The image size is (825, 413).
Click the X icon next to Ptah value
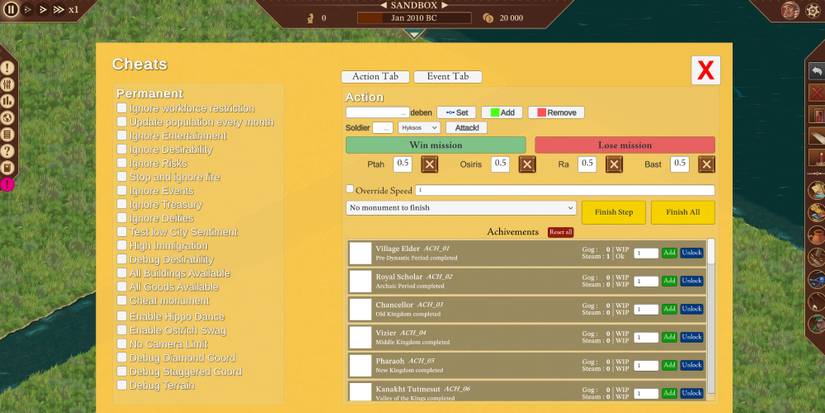pos(429,164)
